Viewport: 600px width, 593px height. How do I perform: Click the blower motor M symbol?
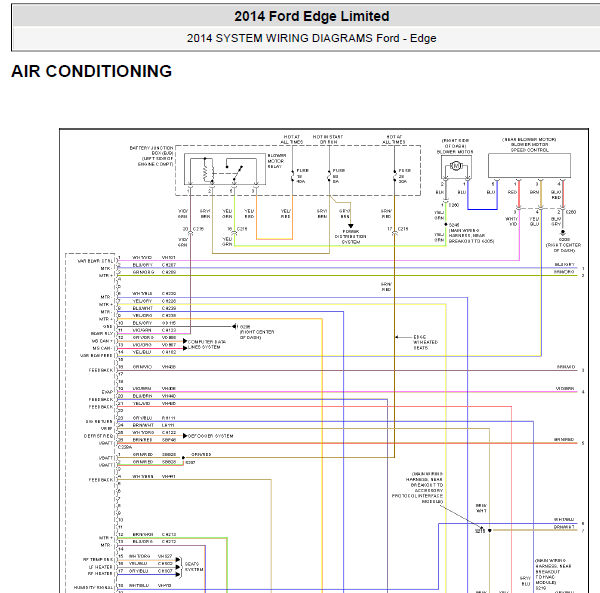pyautogui.click(x=456, y=166)
